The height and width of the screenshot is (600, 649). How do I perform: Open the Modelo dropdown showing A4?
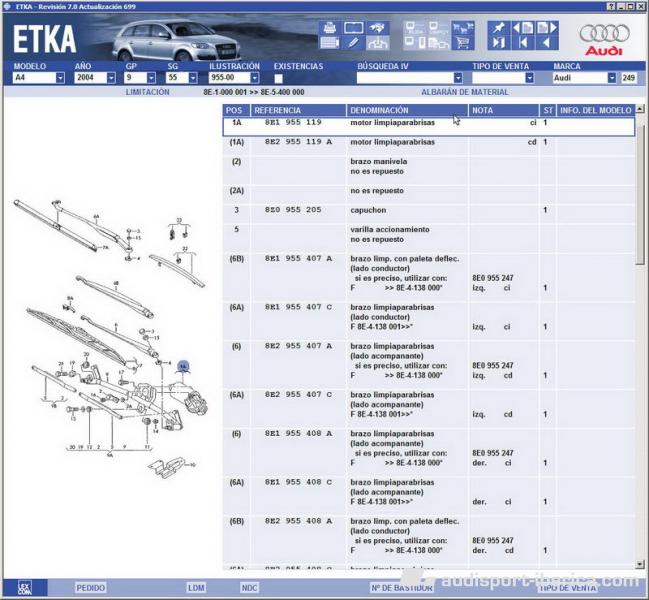pyautogui.click(x=60, y=78)
